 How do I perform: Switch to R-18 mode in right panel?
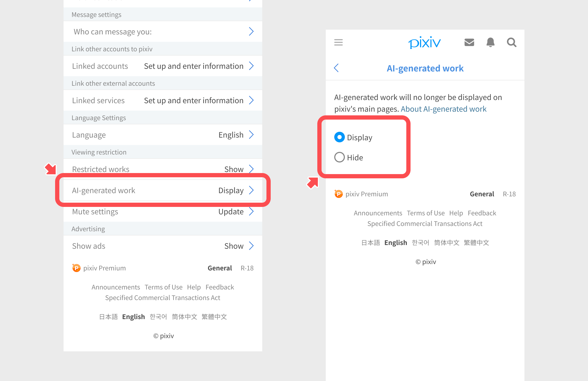click(x=509, y=194)
